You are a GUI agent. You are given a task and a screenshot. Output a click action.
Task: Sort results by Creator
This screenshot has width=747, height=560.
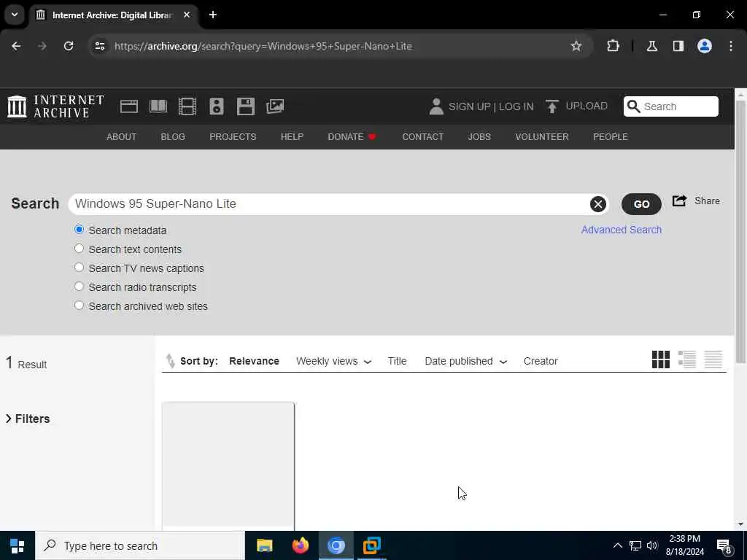click(541, 361)
